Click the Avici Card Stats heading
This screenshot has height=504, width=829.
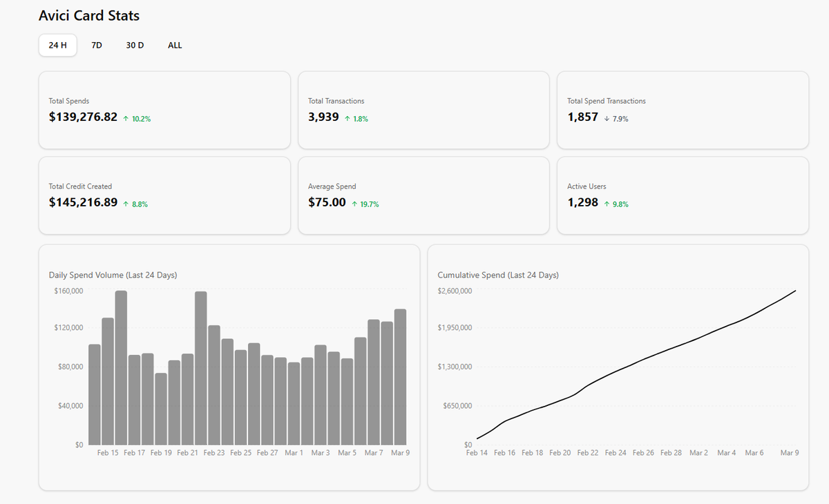89,15
